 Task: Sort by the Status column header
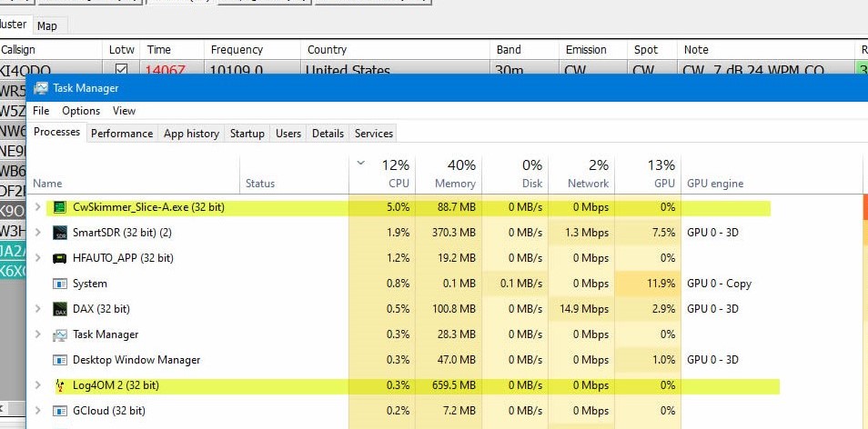point(295,175)
